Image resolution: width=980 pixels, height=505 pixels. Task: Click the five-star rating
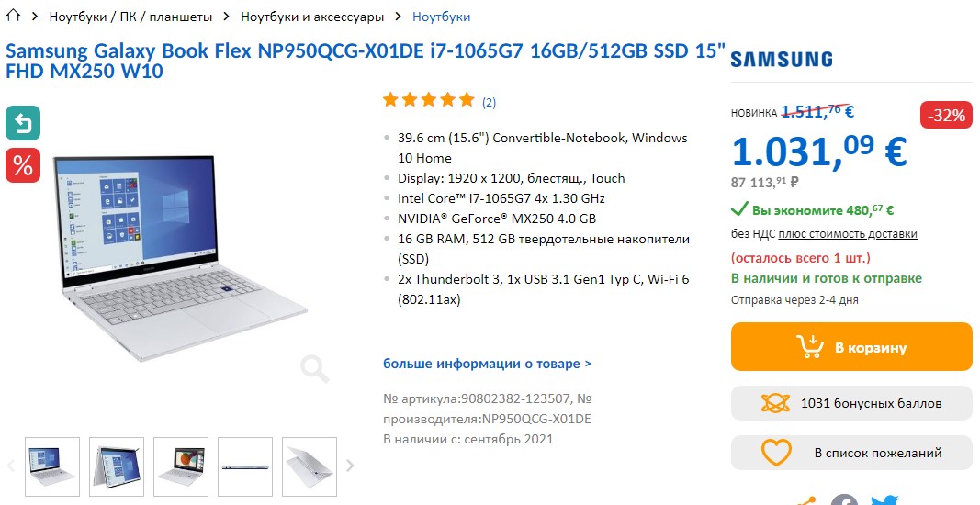pos(429,100)
